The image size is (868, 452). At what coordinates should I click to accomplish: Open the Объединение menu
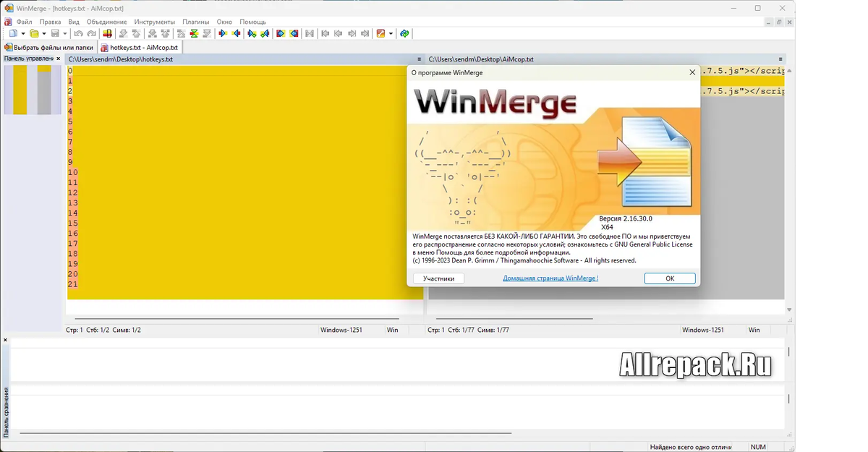pos(107,22)
